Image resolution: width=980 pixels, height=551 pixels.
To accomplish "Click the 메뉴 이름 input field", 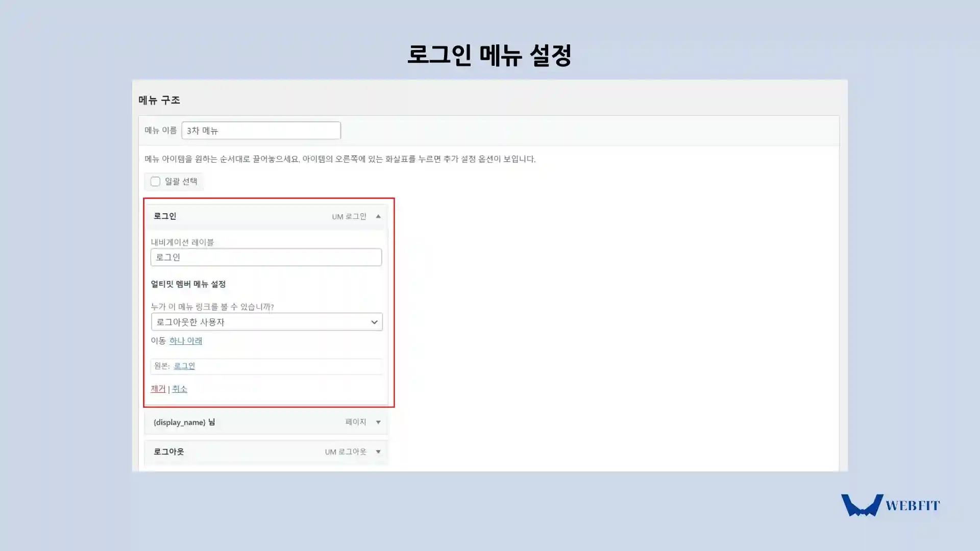I will point(261,131).
